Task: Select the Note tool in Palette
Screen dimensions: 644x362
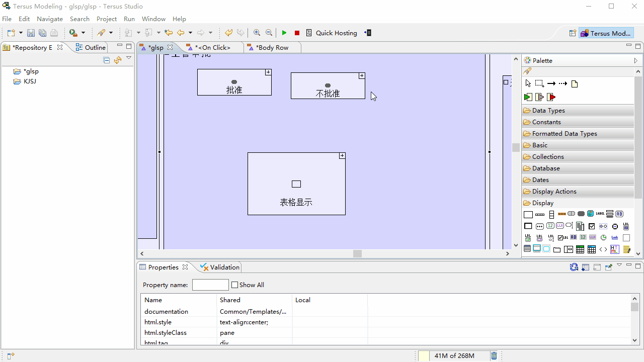Action: click(x=575, y=84)
